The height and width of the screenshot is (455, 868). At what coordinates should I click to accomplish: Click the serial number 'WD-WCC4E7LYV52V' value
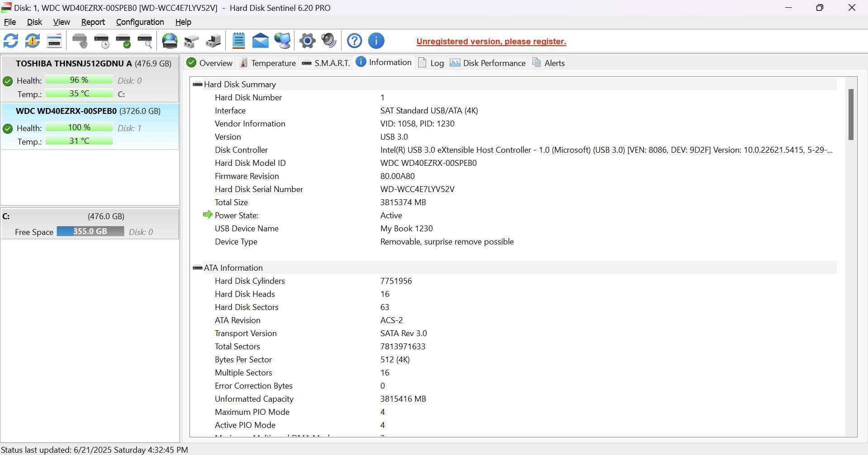pyautogui.click(x=417, y=189)
